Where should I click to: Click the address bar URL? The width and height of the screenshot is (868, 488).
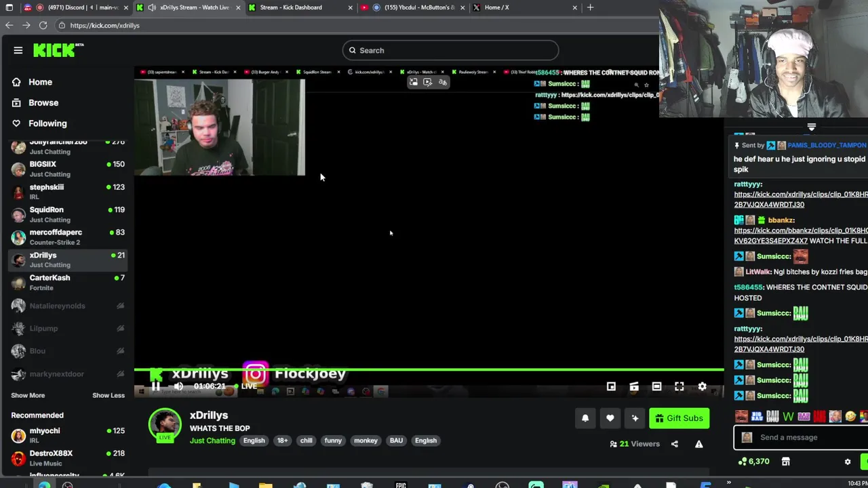[x=104, y=25]
